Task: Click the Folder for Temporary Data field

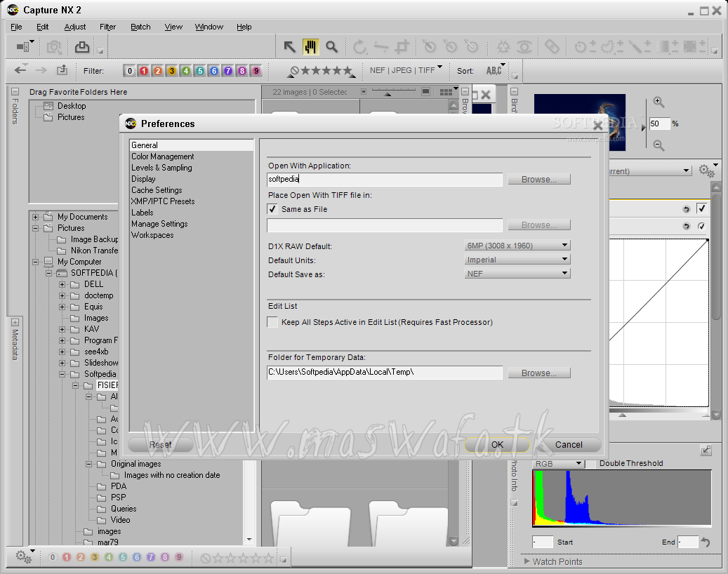Action: (385, 373)
